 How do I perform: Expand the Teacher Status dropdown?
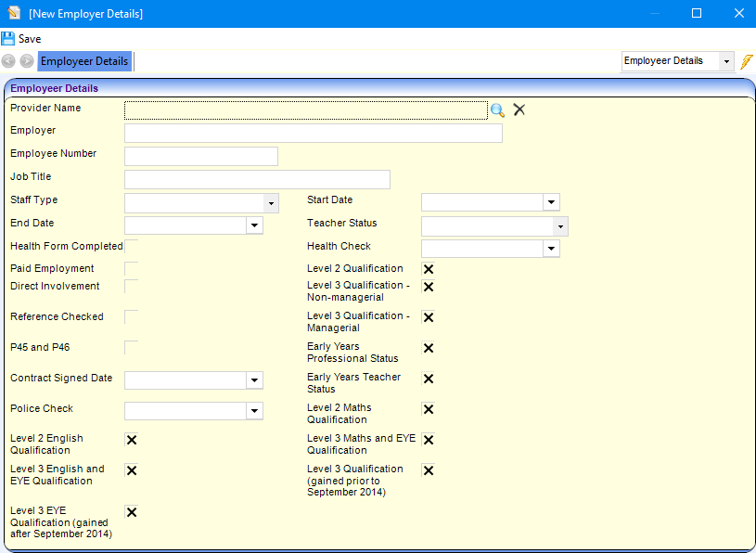(x=560, y=226)
